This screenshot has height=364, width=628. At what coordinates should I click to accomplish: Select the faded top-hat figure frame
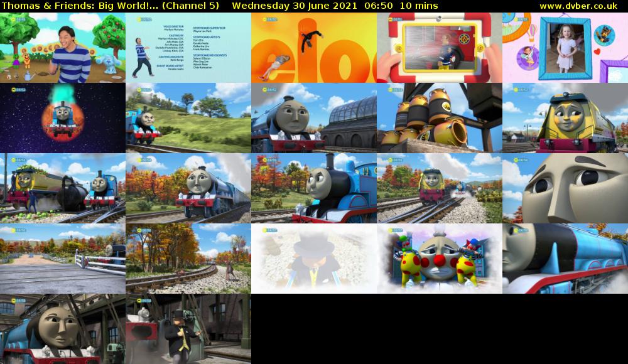pyautogui.click(x=314, y=259)
